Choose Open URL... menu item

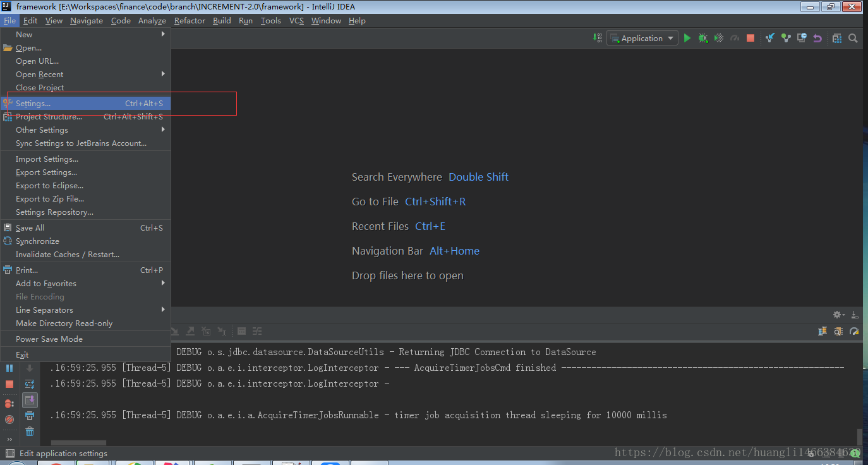point(85,61)
